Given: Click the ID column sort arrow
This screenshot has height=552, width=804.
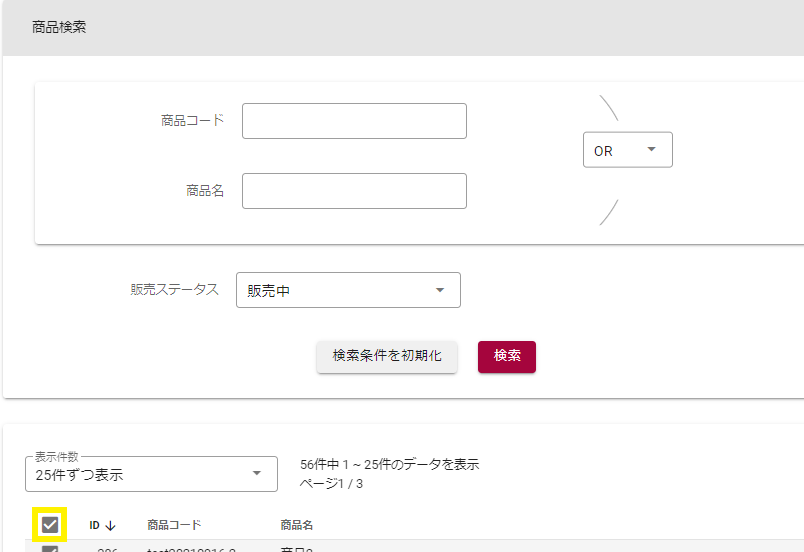Looking at the screenshot, I should (x=110, y=525).
